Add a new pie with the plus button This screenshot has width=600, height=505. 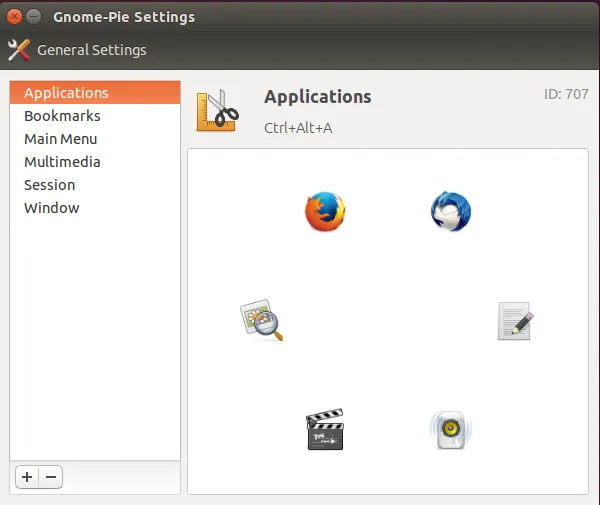[27, 477]
